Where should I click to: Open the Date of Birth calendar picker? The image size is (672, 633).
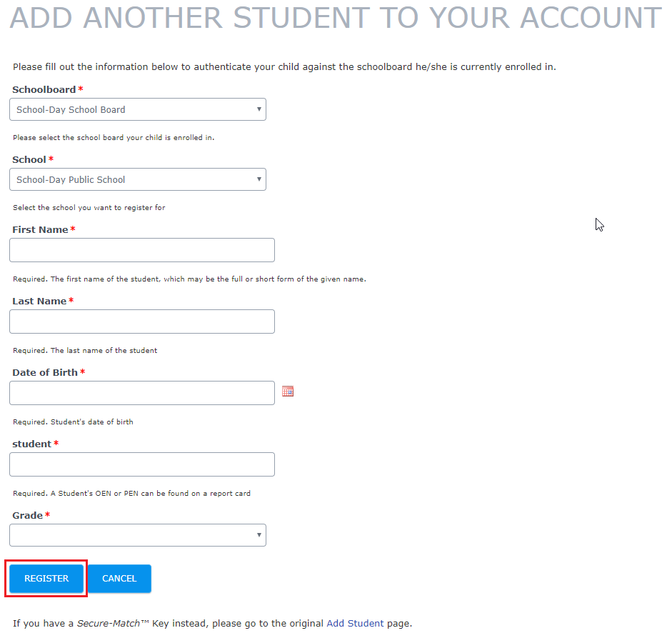(x=288, y=392)
